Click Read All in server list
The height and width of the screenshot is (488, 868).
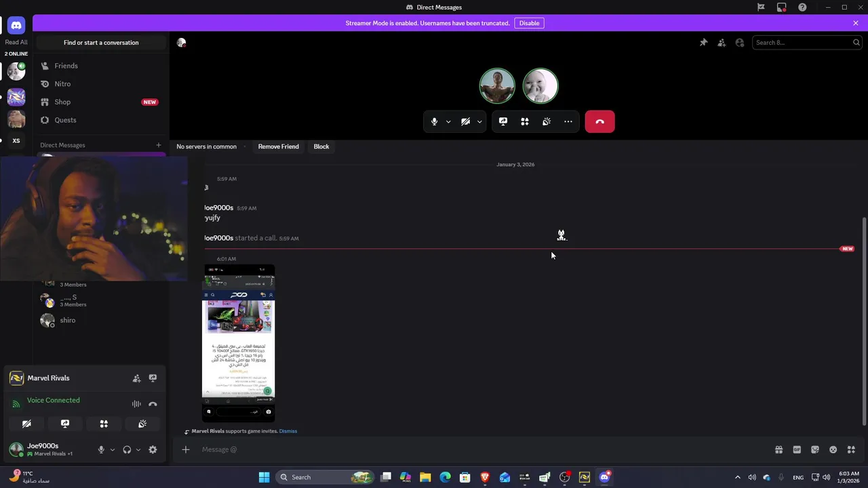coord(16,42)
